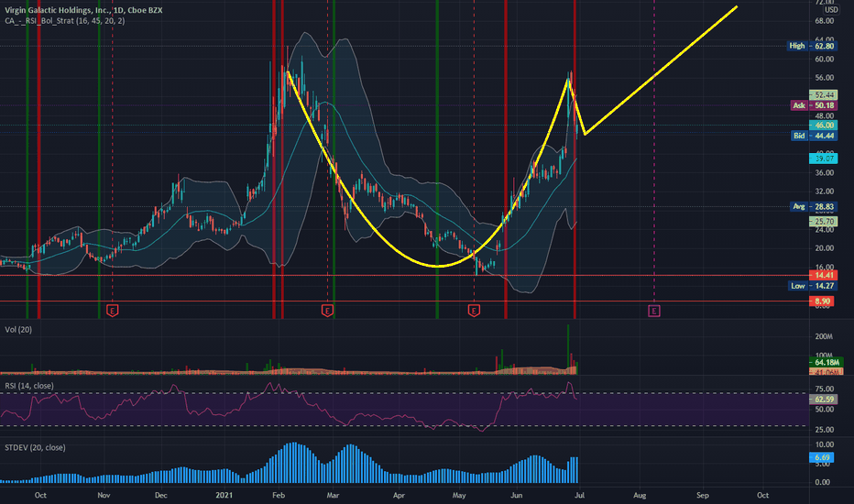Click the Mar label on time axis
Screen dimensions: 854x504
point(333,495)
